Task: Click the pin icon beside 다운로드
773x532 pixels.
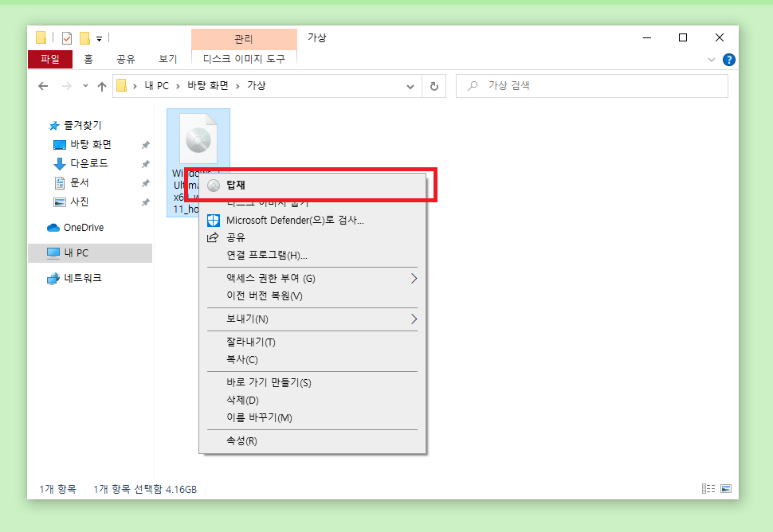Action: tap(145, 164)
